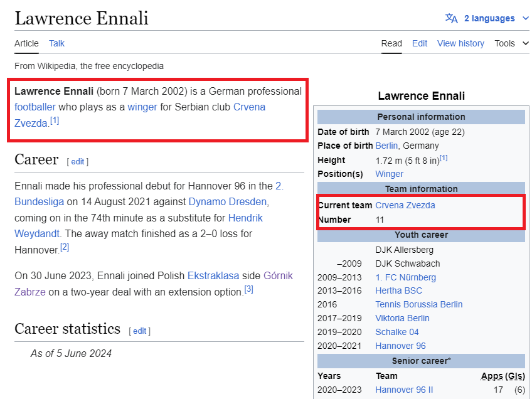Viewport: 532px width, 399px height.
Task: Click citation [3] after extension option
Action: [x=248, y=289]
